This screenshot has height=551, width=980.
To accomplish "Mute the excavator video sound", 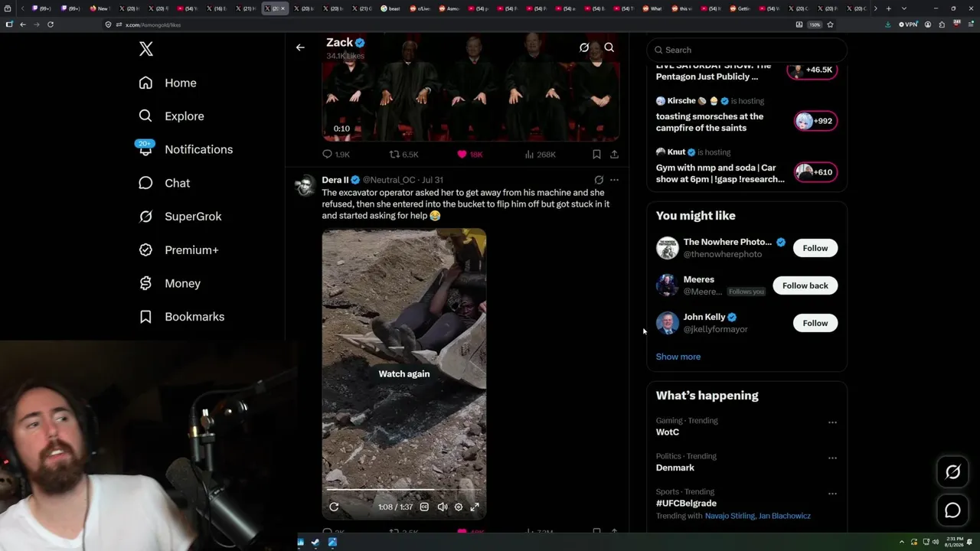I will click(442, 507).
